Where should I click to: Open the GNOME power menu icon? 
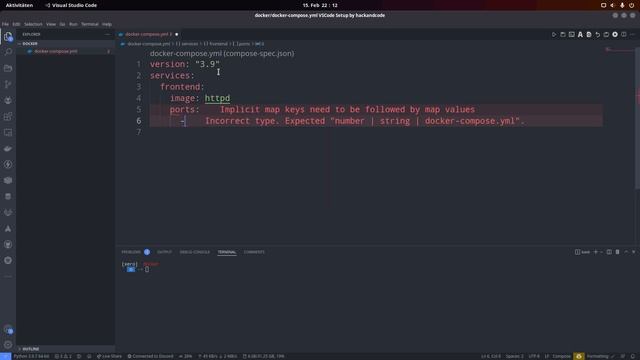pos(631,5)
